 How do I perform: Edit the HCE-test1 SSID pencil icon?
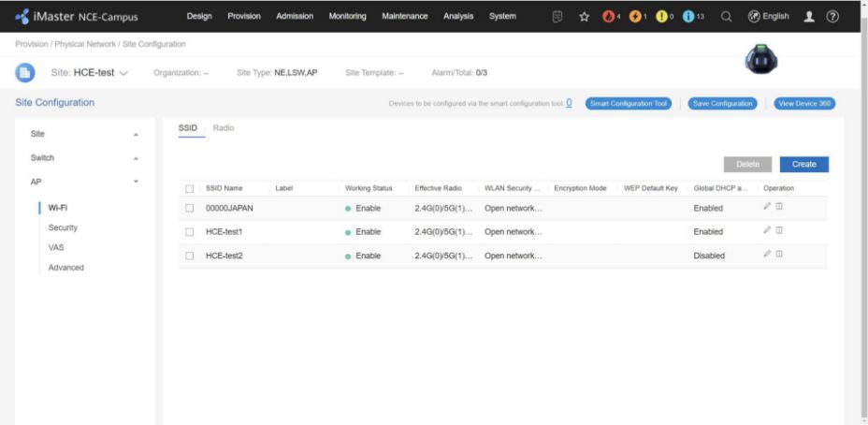point(767,230)
